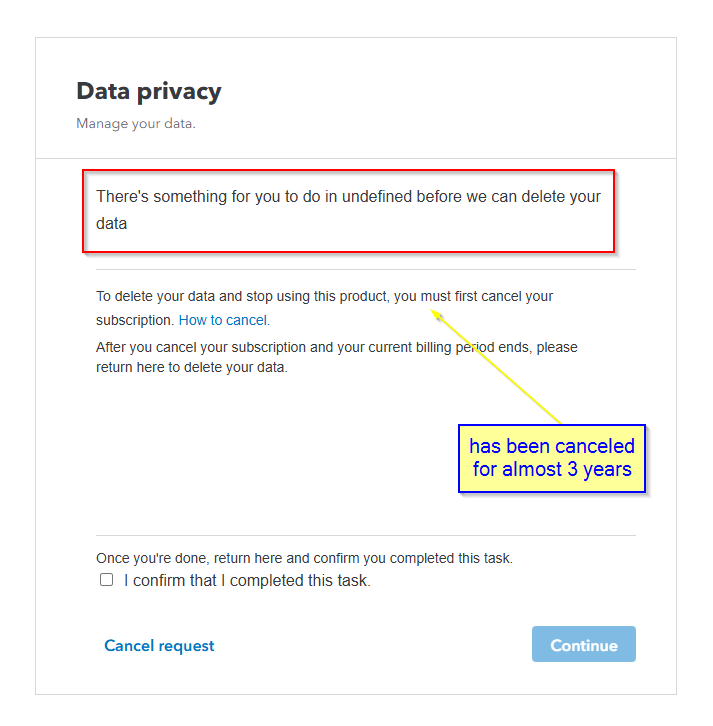
Task: Check the confirm completed task checkbox
Action: [x=107, y=580]
